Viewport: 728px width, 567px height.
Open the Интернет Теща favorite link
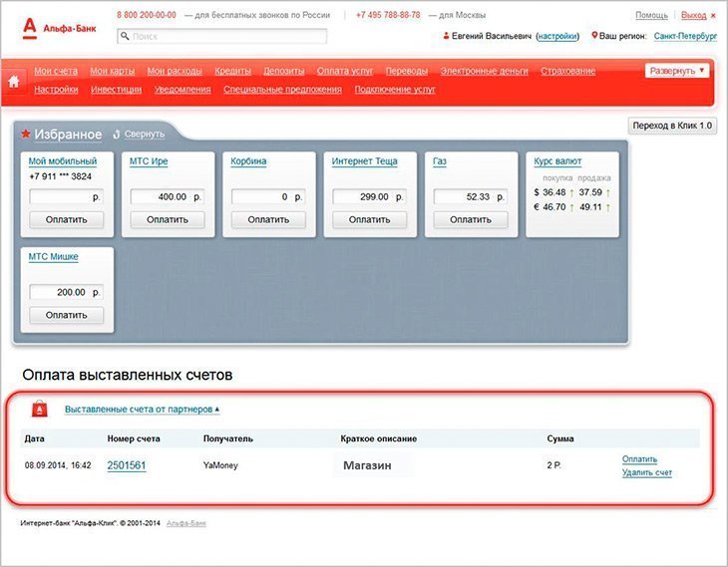364,161
